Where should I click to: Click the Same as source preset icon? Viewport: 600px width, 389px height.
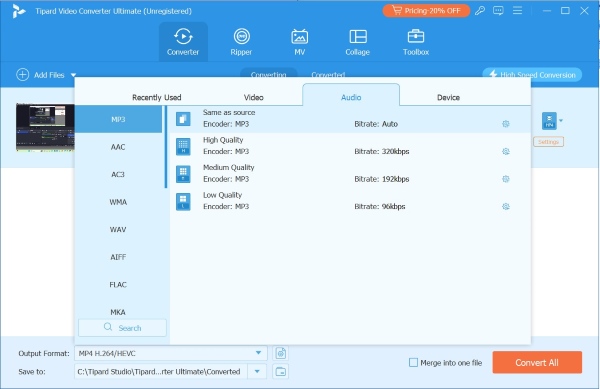(x=183, y=119)
